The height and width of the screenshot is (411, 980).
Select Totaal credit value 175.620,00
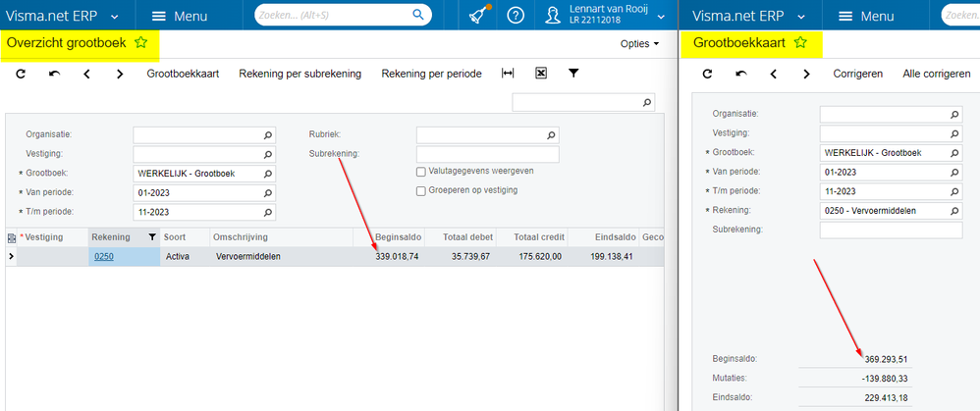(540, 256)
